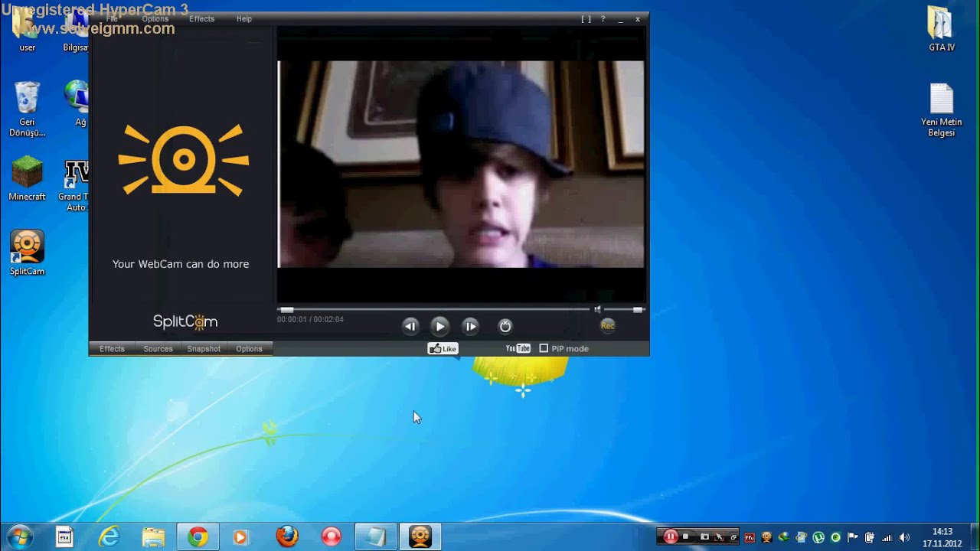Click the network signal tray icon

(x=887, y=537)
